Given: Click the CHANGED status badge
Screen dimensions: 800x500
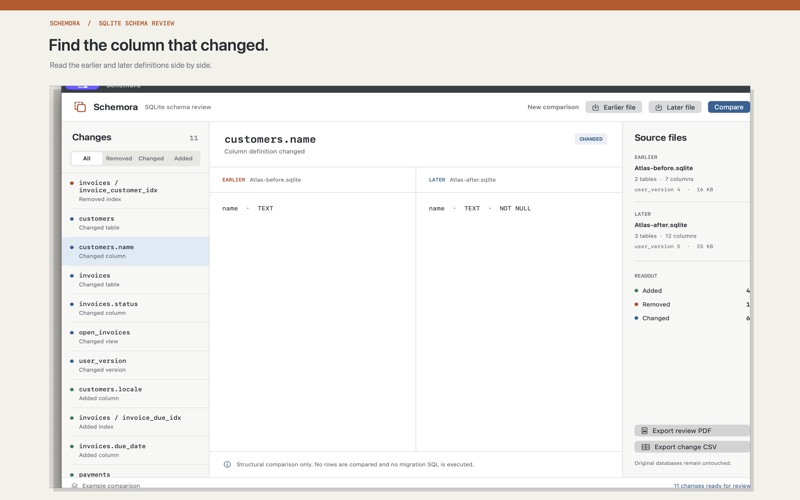Looking at the screenshot, I should [x=591, y=139].
